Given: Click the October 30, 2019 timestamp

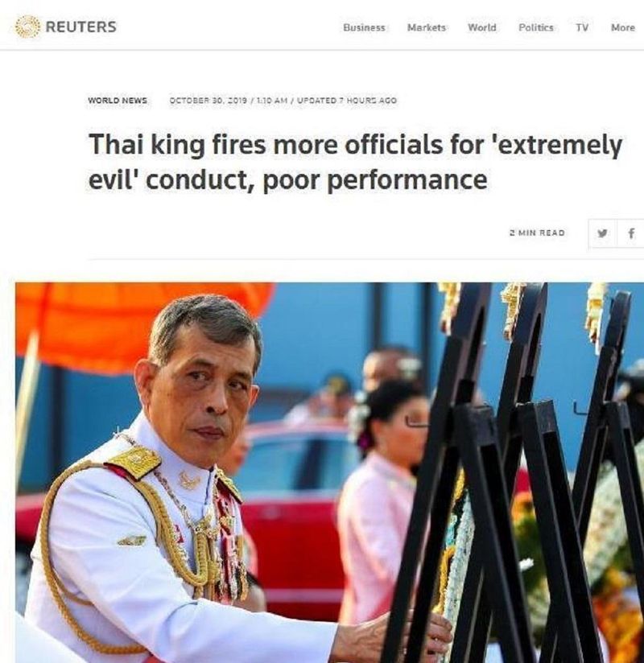Looking at the screenshot, I should pyautogui.click(x=208, y=101).
